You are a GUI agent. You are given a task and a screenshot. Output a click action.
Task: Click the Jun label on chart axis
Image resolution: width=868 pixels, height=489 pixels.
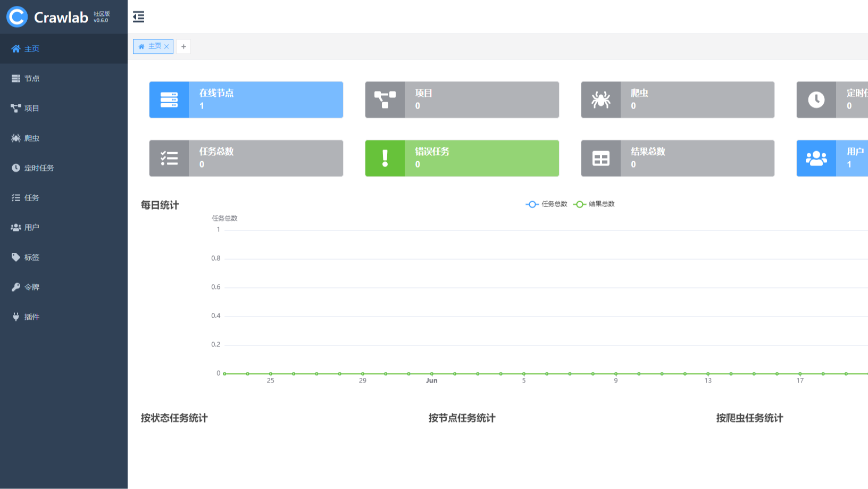coord(432,380)
